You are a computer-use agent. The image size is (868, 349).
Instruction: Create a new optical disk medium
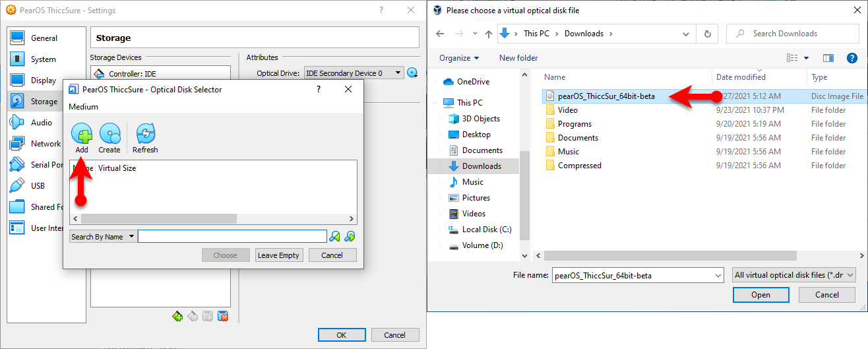click(109, 139)
